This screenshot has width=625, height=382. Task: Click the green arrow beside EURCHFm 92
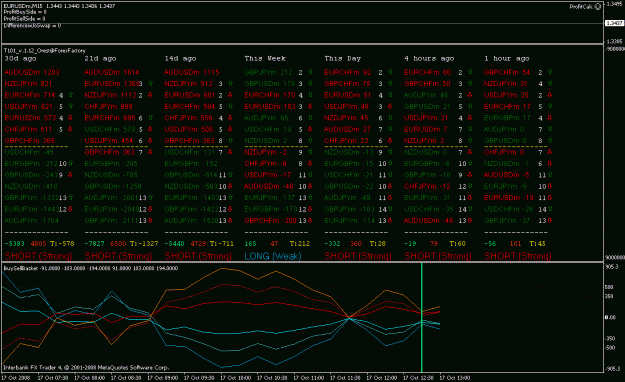pos(390,72)
